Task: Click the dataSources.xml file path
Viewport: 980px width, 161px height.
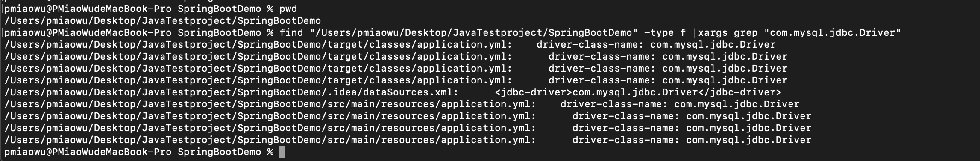Action: [x=229, y=92]
